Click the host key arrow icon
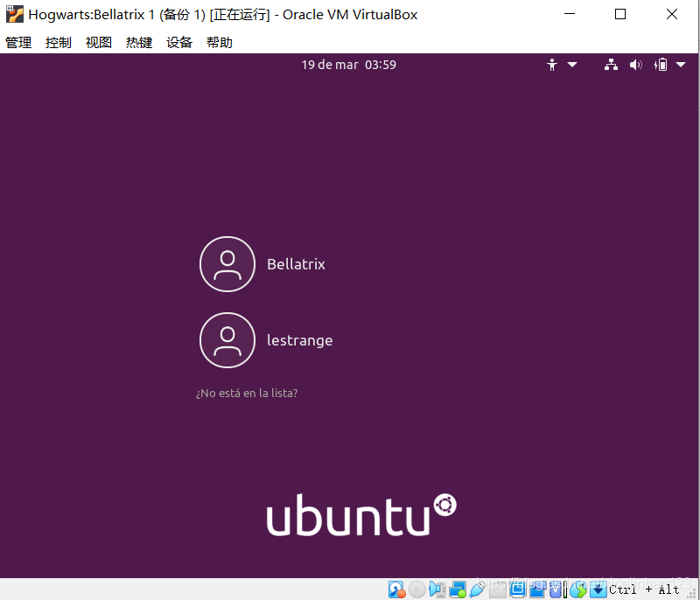This screenshot has width=700, height=600. [598, 590]
